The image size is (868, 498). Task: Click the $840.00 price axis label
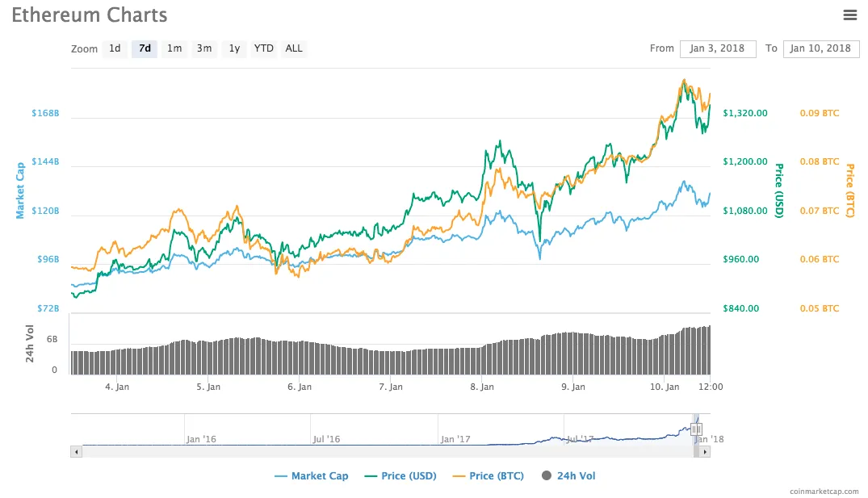click(x=740, y=308)
